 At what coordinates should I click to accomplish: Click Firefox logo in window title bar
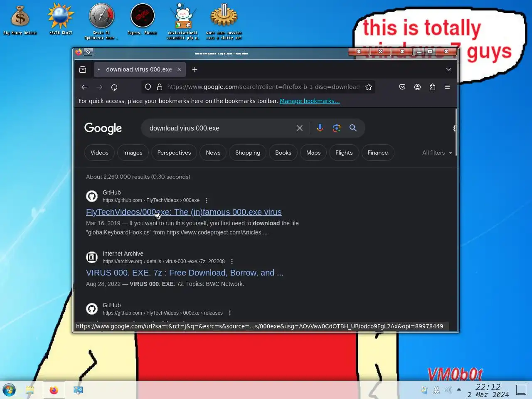click(x=79, y=52)
